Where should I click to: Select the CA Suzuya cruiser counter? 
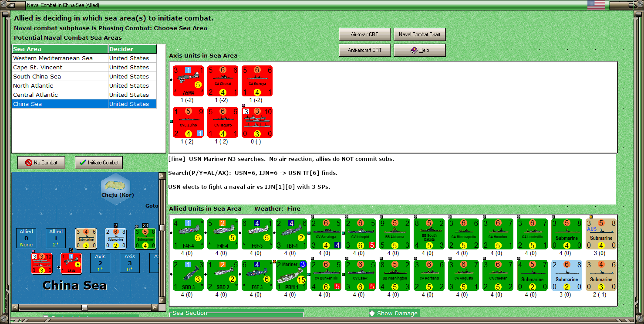click(257, 81)
